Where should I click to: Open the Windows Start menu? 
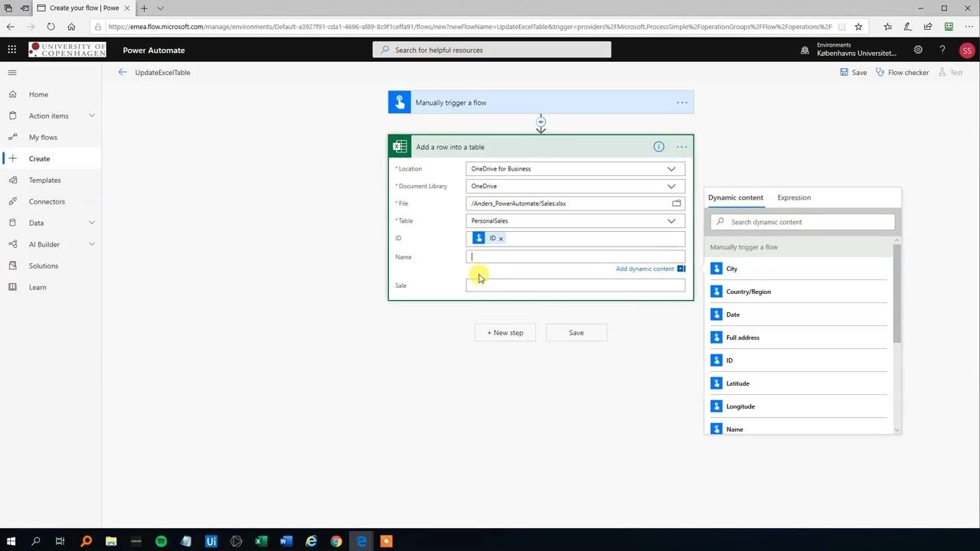tap(11, 541)
